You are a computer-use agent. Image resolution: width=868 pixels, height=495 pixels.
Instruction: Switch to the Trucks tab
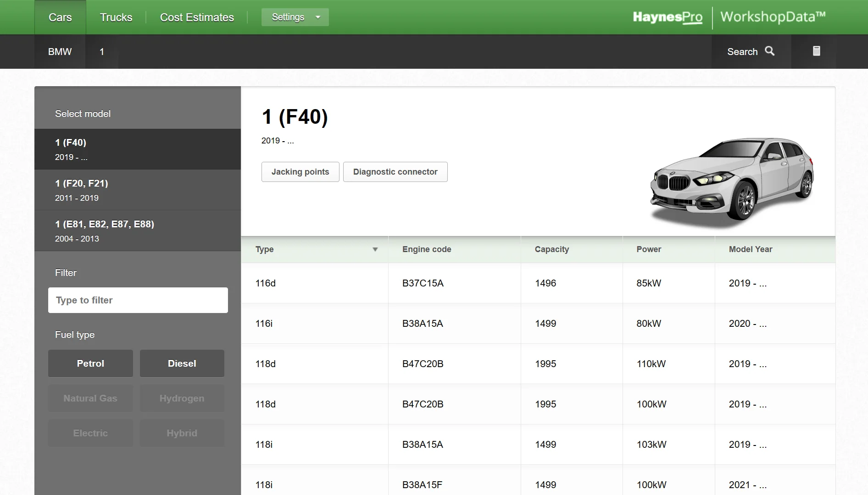tap(116, 17)
